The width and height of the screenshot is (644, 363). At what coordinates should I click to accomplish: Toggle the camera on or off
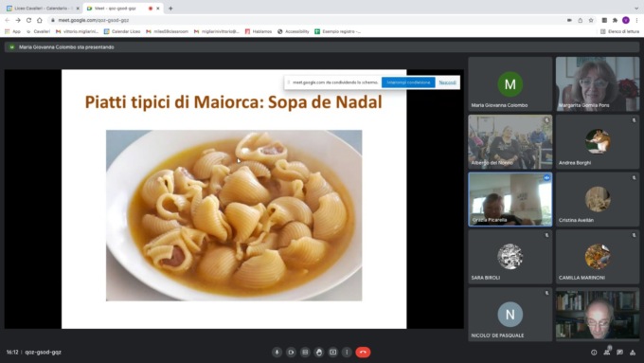pyautogui.click(x=291, y=353)
